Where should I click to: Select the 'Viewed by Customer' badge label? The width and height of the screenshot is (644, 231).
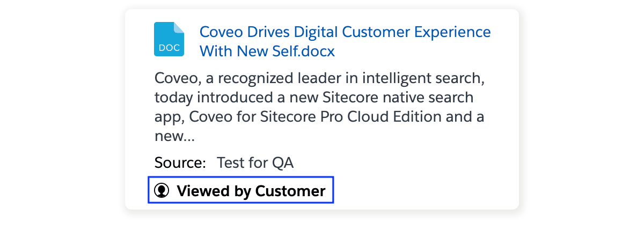pos(251,190)
